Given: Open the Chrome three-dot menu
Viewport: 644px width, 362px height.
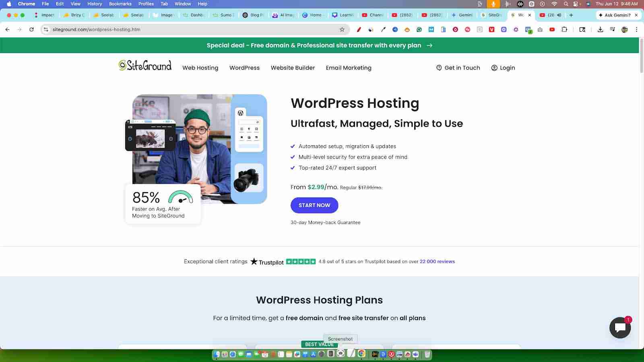Looking at the screenshot, I should click(x=636, y=29).
